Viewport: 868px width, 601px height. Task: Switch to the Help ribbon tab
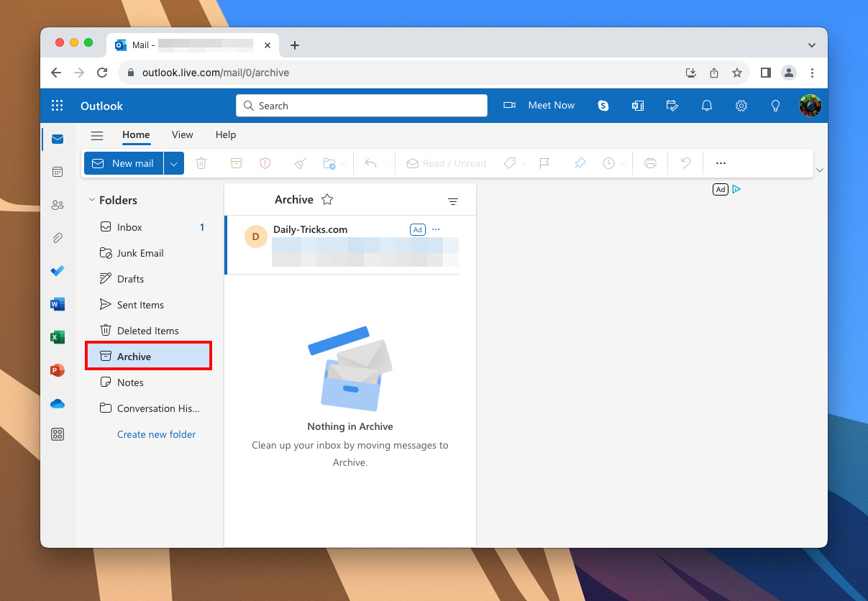point(226,134)
